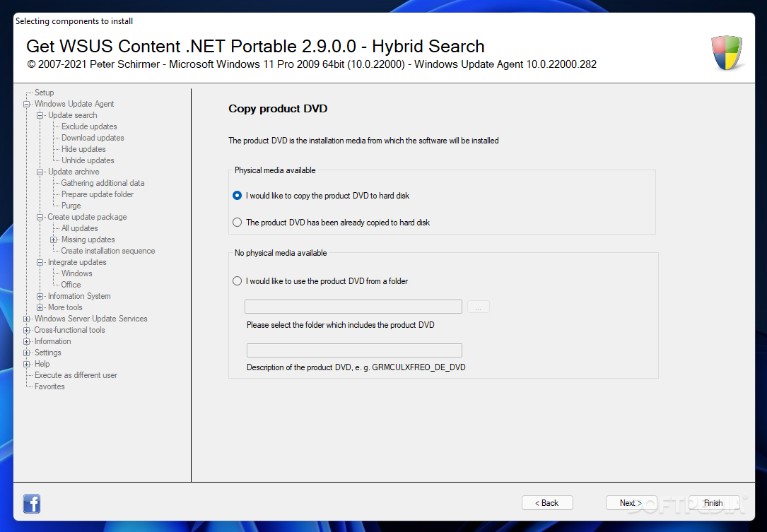
Task: Select the Update search tree label
Action: pos(72,115)
